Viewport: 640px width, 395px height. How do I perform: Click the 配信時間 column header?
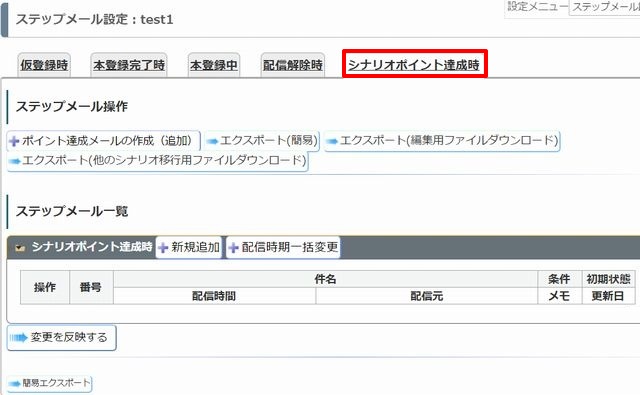click(214, 296)
